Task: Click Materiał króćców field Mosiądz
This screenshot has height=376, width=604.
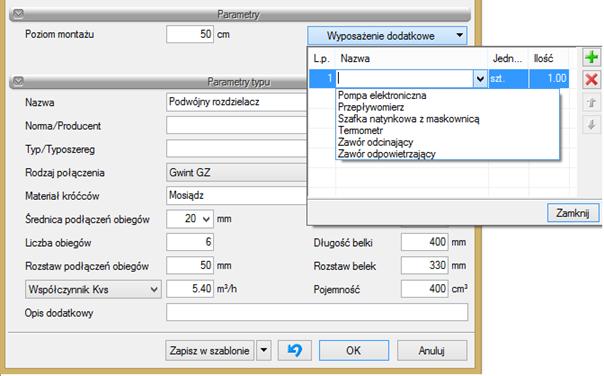Action: coord(237,195)
